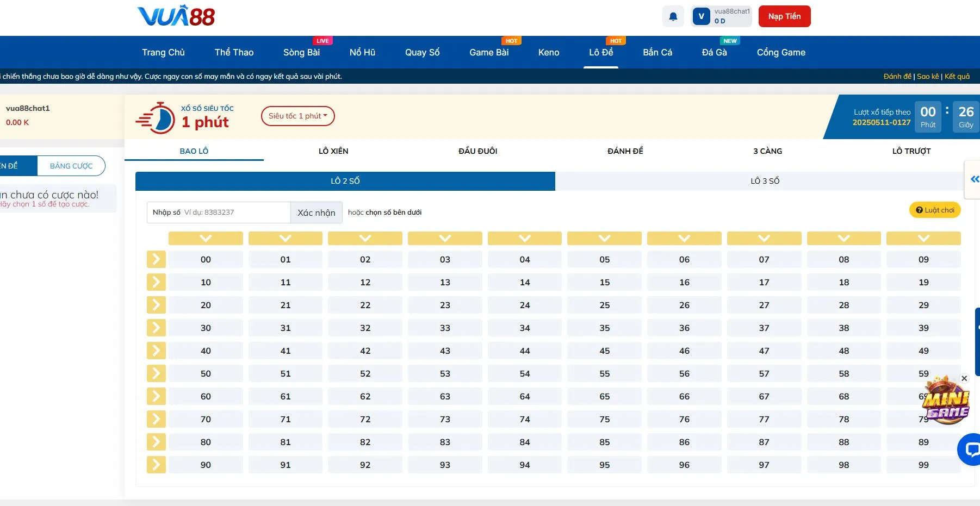The height and width of the screenshot is (506, 980).
Task: Close the Mini Game floating widget
Action: pos(964,378)
